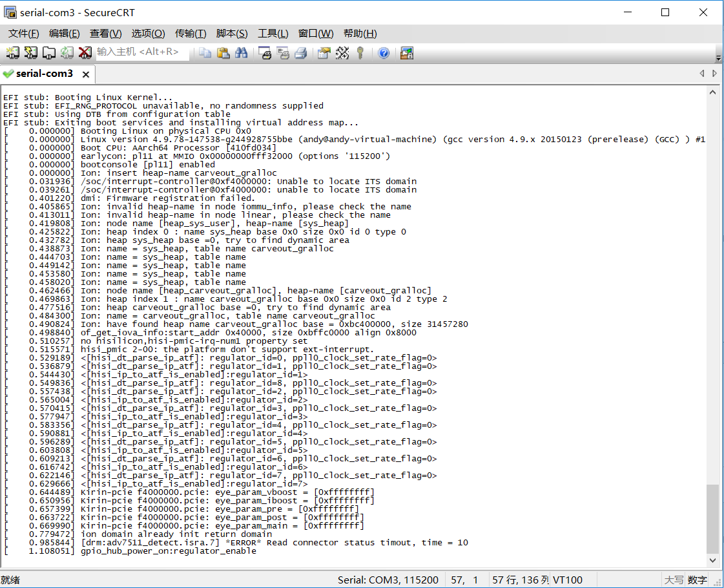Open Session Options from the toolbar
724x588 pixels.
[324, 53]
